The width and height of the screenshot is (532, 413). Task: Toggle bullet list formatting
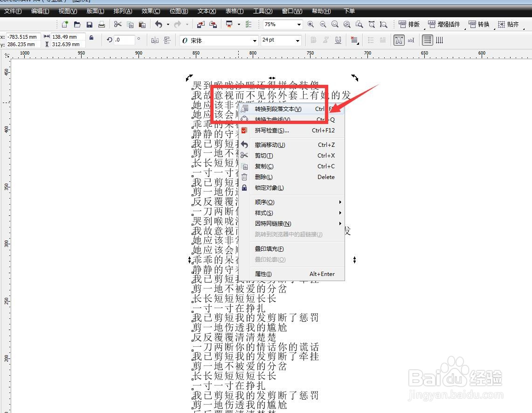[371, 40]
